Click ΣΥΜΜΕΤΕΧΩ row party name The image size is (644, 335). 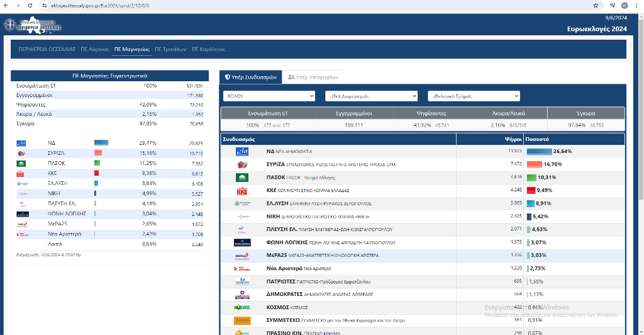point(336,321)
